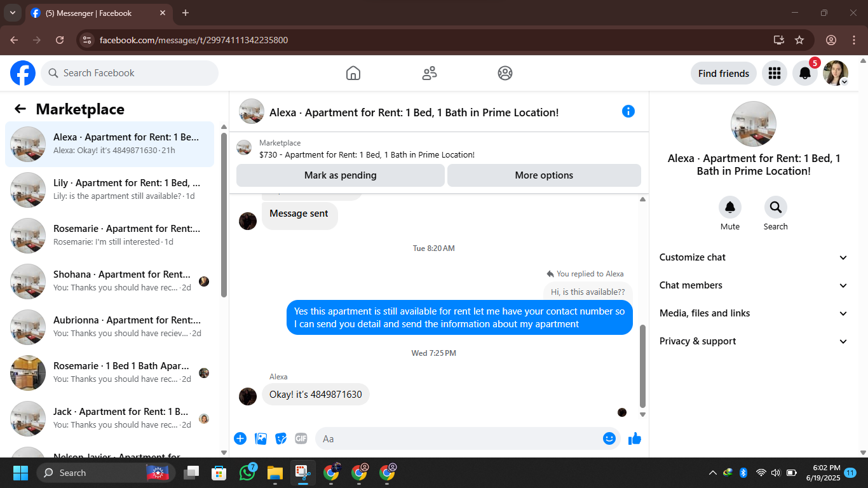
Task: Click message "Okay! it's 4849871630"
Action: [x=316, y=395]
